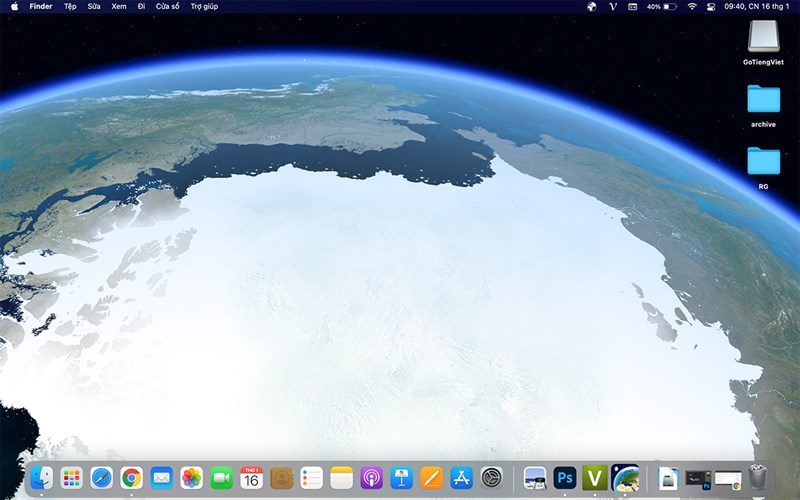Open the Photos app in Dock

[x=191, y=478]
